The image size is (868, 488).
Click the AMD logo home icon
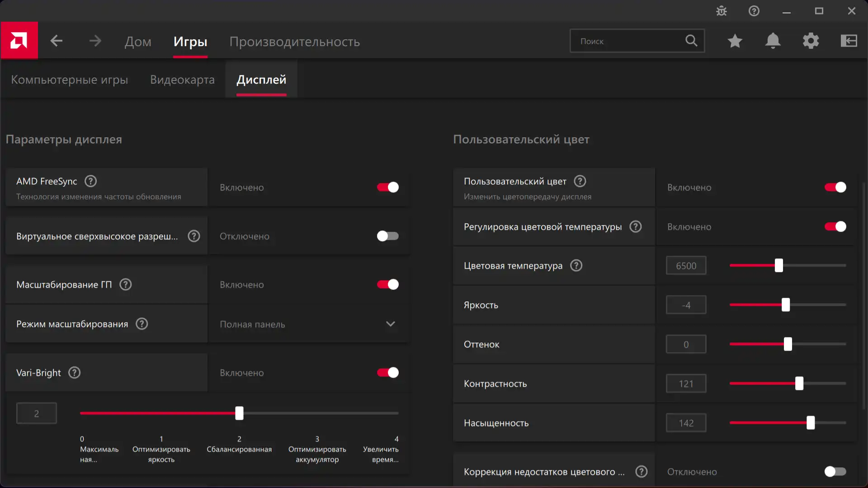tap(19, 41)
